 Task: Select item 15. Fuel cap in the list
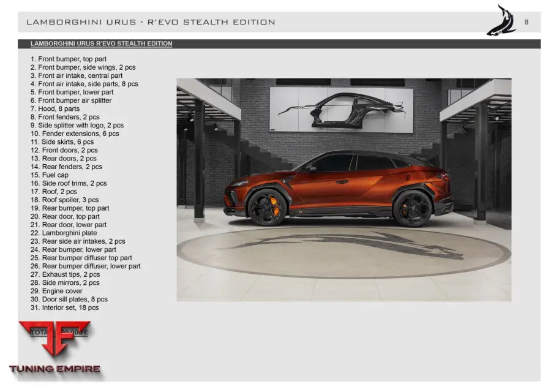click(x=50, y=175)
